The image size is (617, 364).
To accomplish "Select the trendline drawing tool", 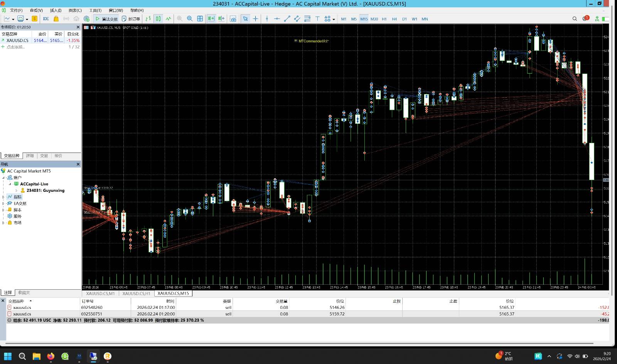I will tap(287, 18).
